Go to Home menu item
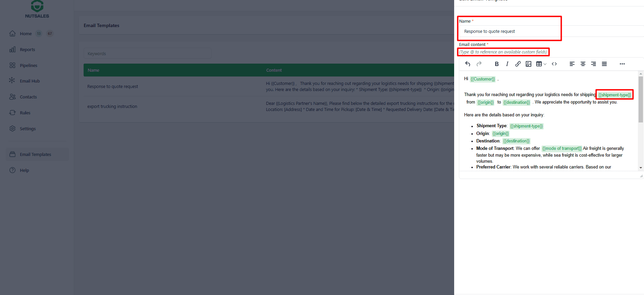644x295 pixels. click(26, 33)
